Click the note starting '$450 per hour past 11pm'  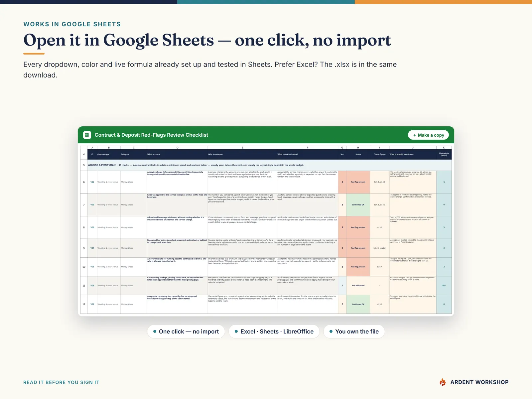[413, 267]
